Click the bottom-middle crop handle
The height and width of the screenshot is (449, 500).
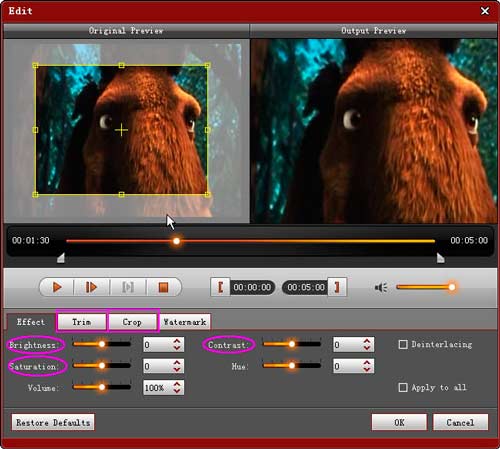pos(121,194)
